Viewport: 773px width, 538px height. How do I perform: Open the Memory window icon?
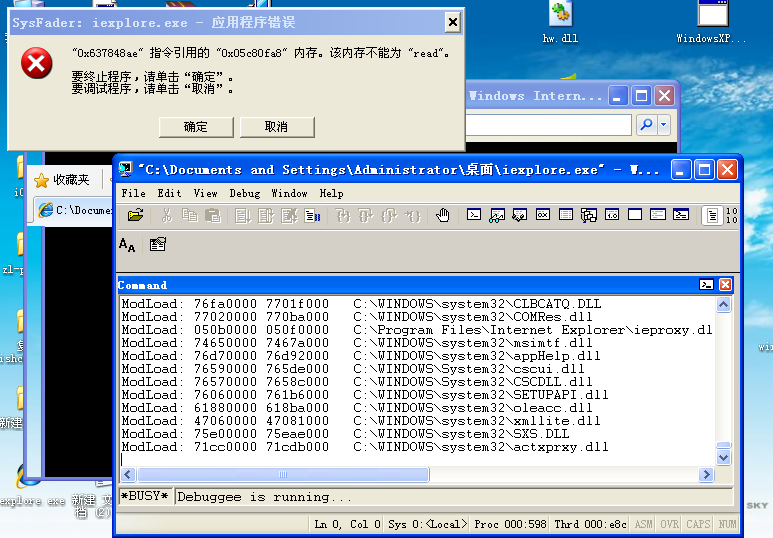(566, 215)
